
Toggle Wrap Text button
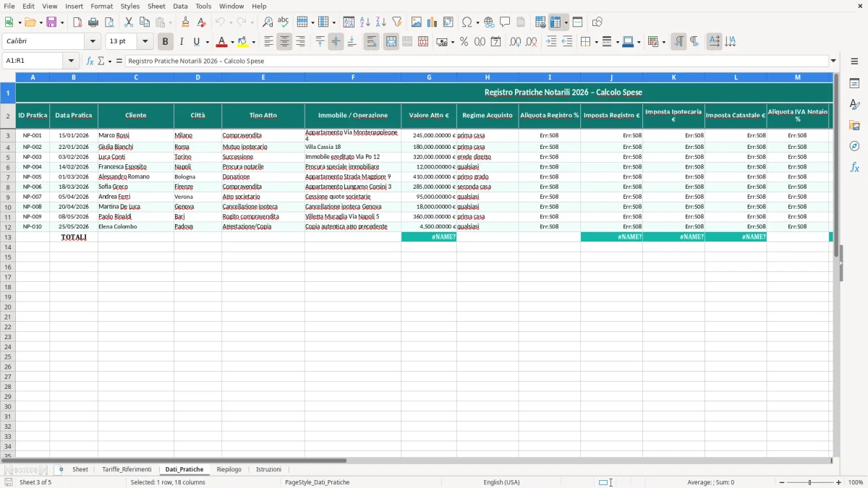pos(372,42)
